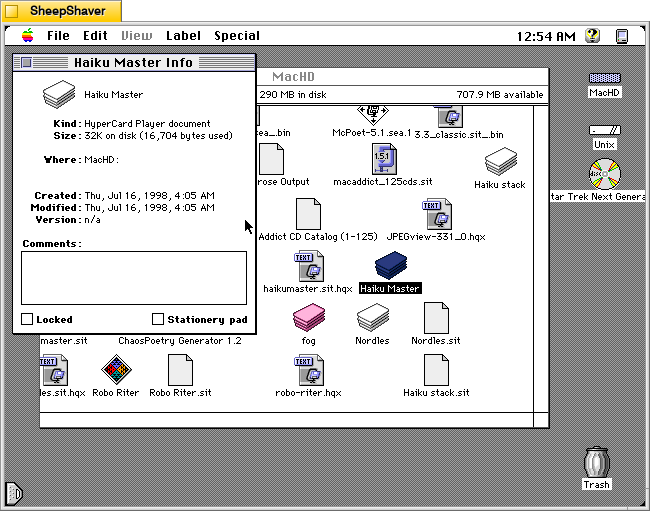Image resolution: width=650 pixels, height=511 pixels.
Task: Select the Star Trek CD icon
Action: 604,174
